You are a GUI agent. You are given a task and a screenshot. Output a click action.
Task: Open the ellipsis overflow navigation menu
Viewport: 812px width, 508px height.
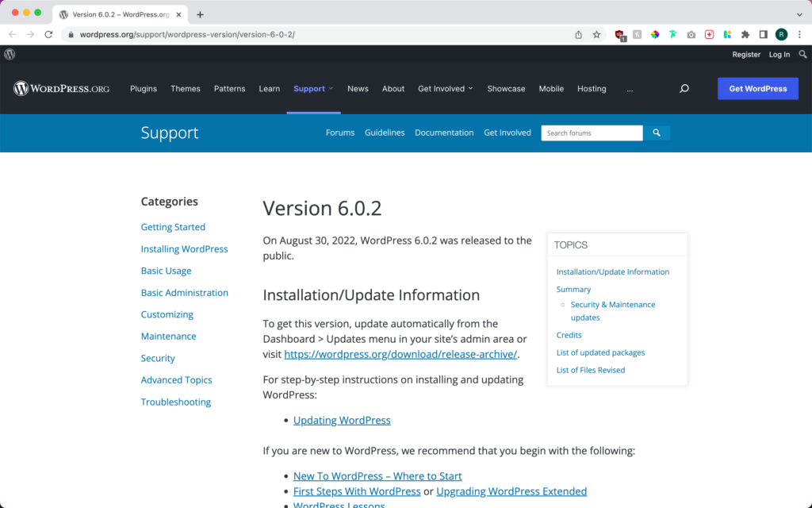pos(630,89)
